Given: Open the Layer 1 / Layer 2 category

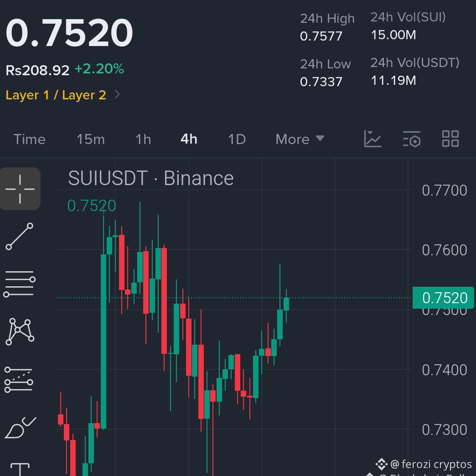Looking at the screenshot, I should (56, 95).
